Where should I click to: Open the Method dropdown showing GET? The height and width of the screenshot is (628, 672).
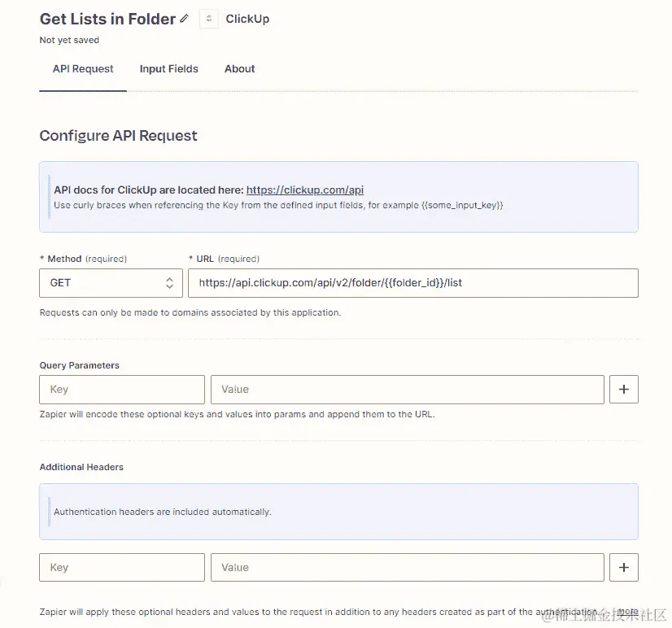click(x=111, y=283)
